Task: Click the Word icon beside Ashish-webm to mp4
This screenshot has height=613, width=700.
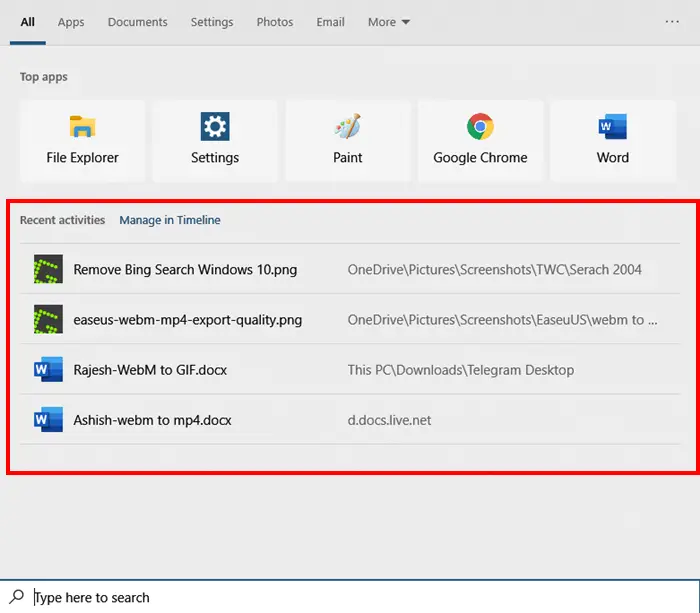Action: 48,420
